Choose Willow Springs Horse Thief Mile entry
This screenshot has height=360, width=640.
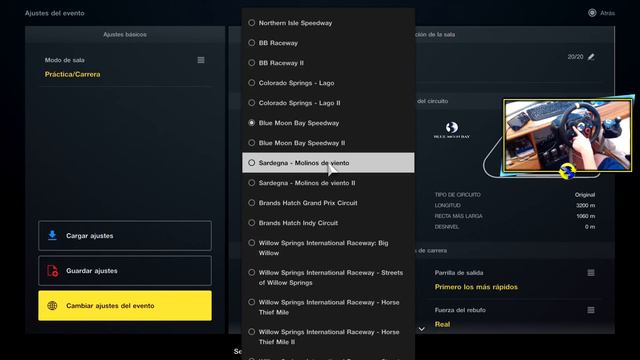[x=328, y=307]
